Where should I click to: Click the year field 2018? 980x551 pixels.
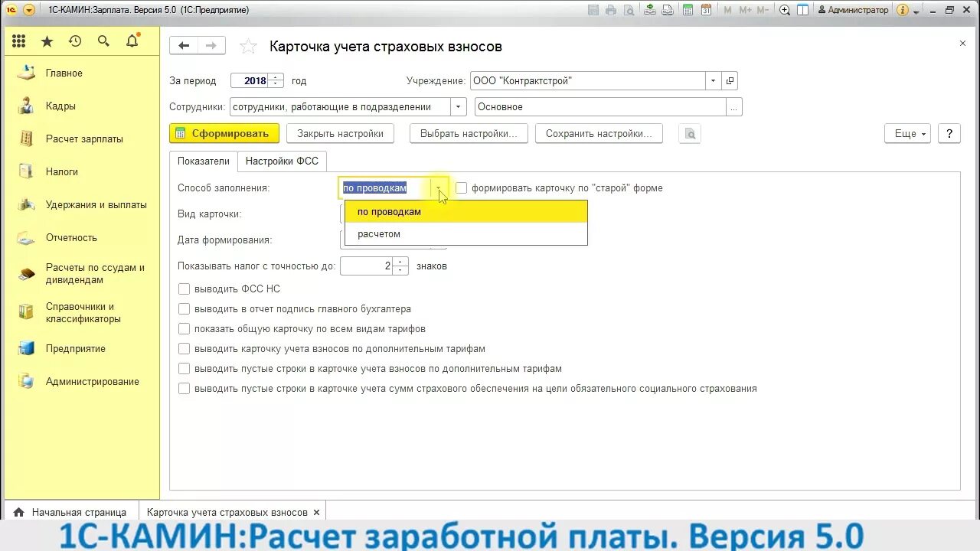[250, 81]
